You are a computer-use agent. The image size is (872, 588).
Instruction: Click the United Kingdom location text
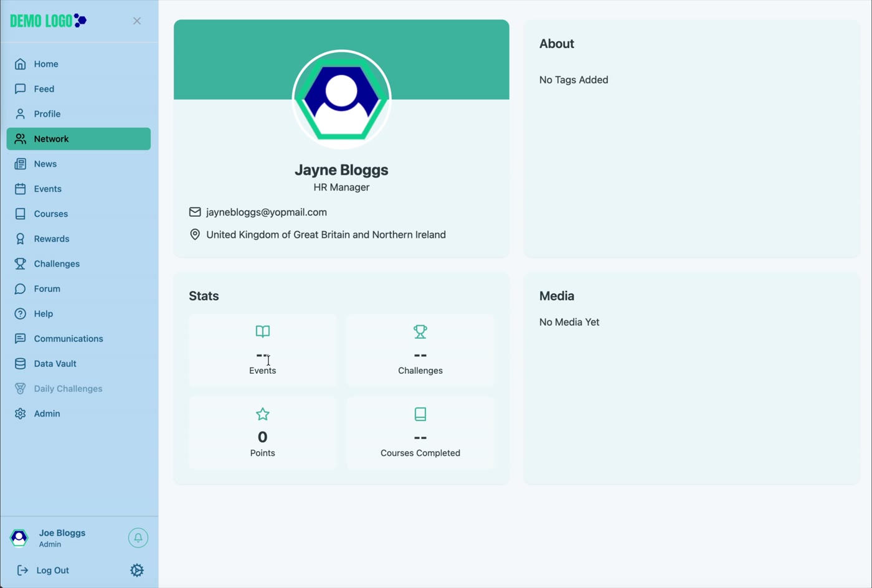(x=326, y=234)
